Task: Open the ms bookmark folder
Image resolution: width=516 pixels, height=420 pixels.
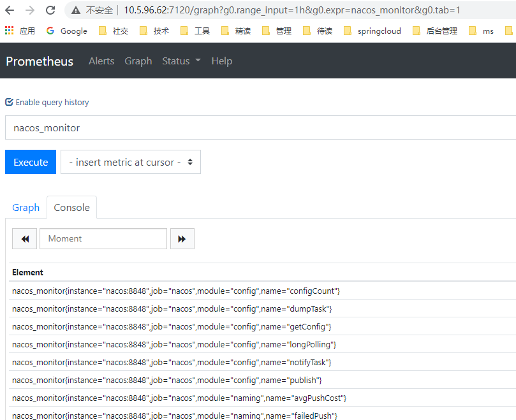Action: point(481,31)
